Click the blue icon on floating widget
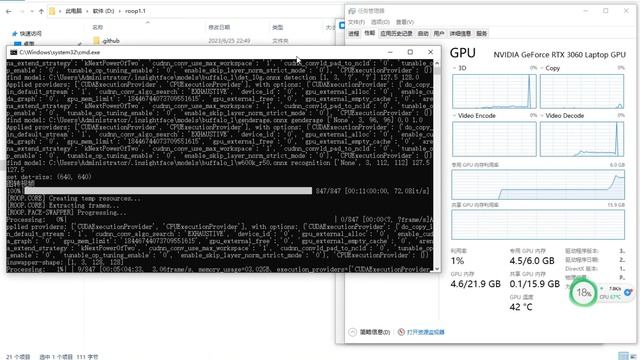The height and width of the screenshot is (360, 640). [628, 292]
